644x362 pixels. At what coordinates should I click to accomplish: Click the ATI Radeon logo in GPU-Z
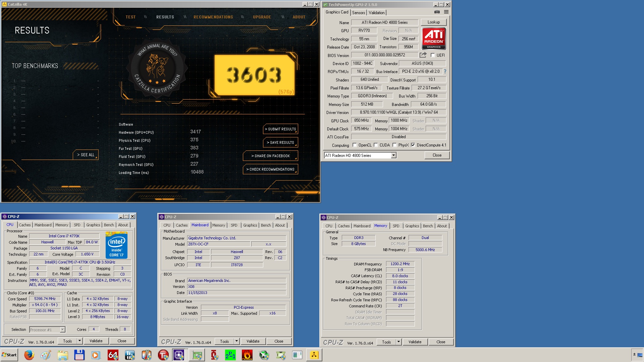click(434, 39)
